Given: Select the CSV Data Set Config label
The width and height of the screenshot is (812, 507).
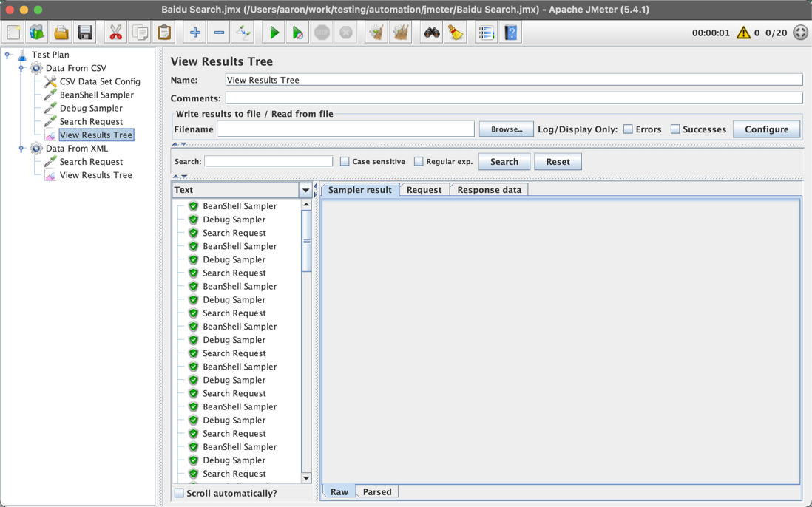Looking at the screenshot, I should tap(100, 81).
